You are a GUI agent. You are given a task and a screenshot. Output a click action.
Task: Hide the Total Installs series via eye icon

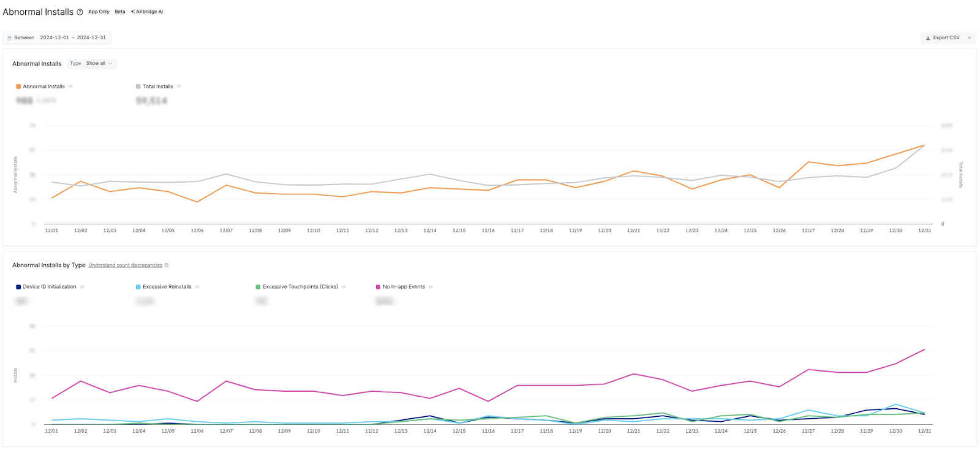click(179, 86)
